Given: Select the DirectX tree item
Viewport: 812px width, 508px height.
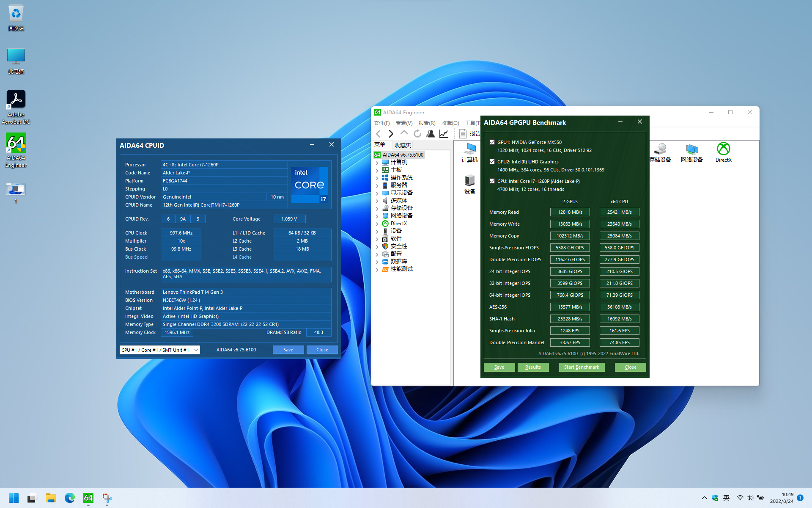Looking at the screenshot, I should [394, 224].
